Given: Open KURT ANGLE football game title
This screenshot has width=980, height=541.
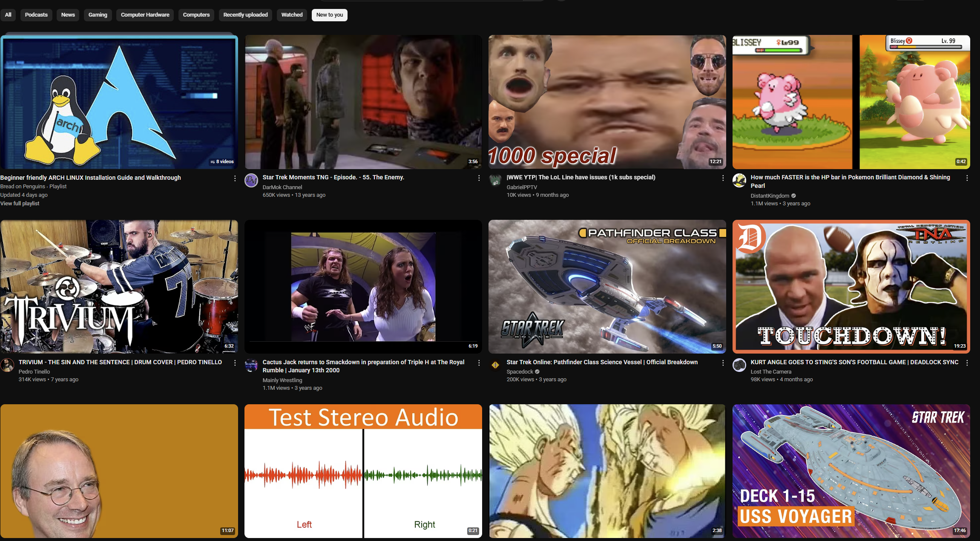Looking at the screenshot, I should click(x=854, y=362).
